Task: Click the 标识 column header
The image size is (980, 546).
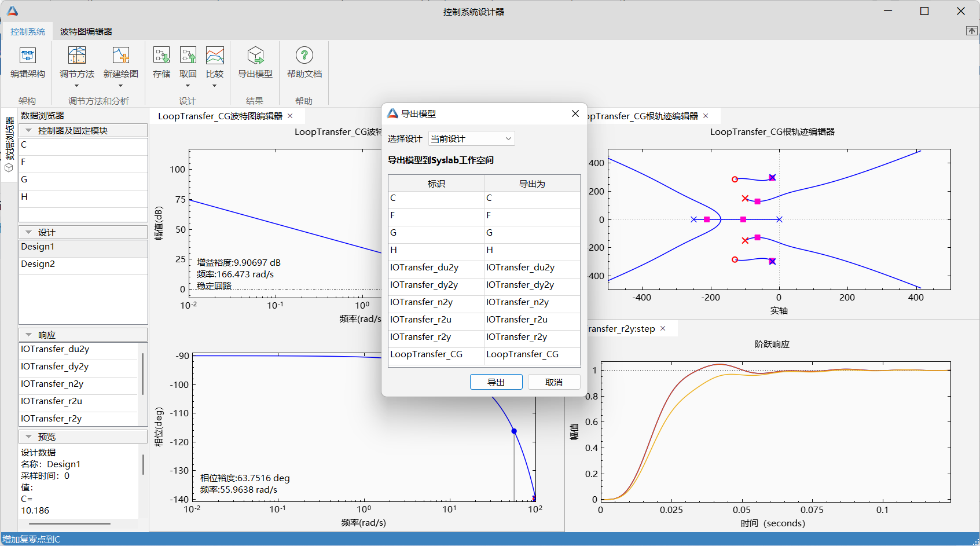Action: click(x=436, y=184)
